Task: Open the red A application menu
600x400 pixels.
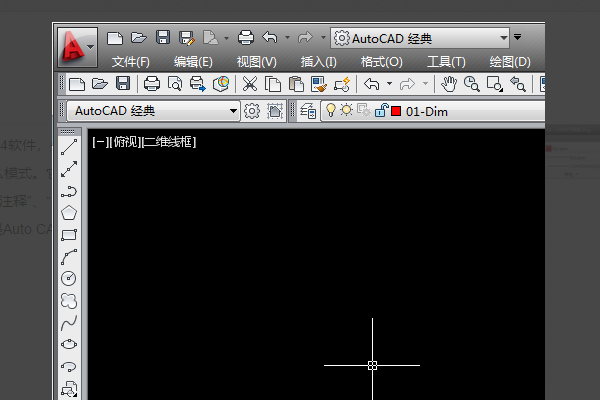Action: tap(76, 44)
